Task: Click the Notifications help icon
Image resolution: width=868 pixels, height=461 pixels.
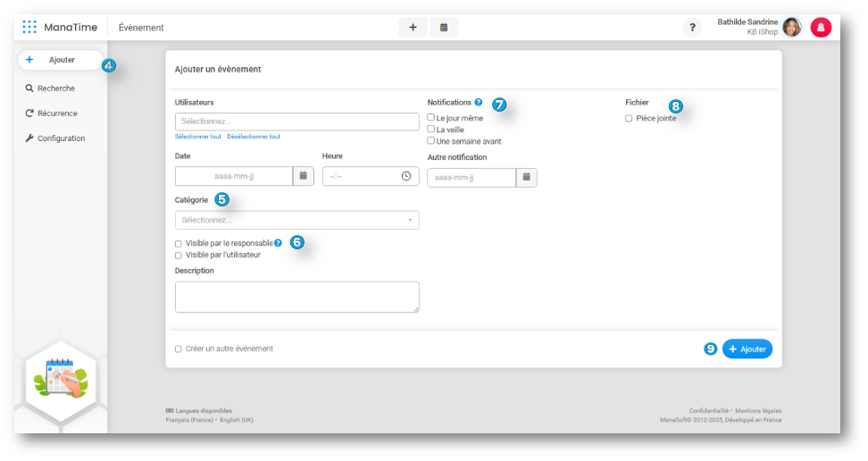Action: [479, 103]
